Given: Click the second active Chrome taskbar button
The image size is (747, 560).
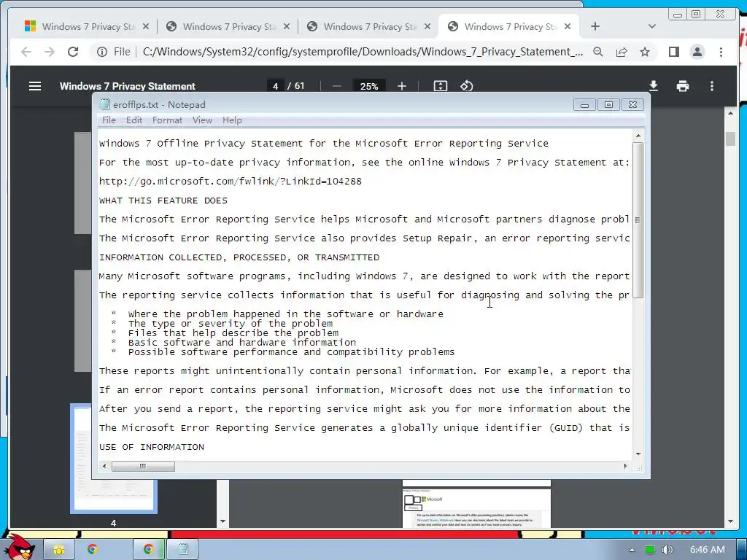Looking at the screenshot, I should [x=148, y=550].
